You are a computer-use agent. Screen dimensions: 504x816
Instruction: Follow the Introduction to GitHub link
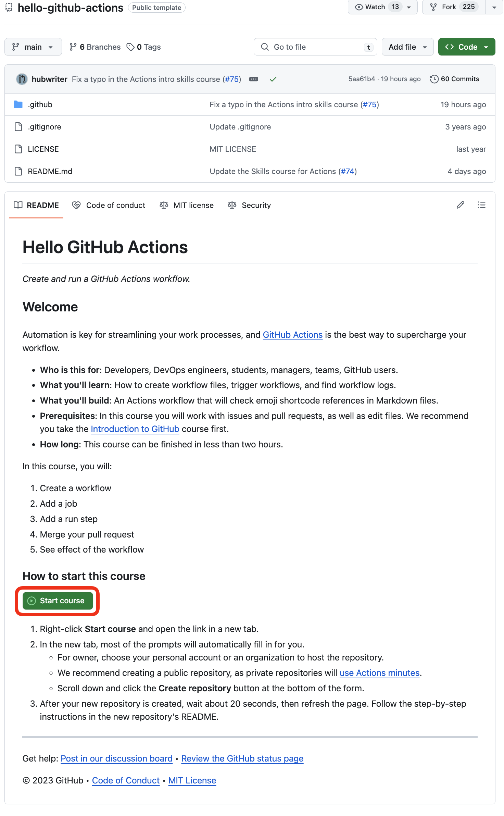135,429
